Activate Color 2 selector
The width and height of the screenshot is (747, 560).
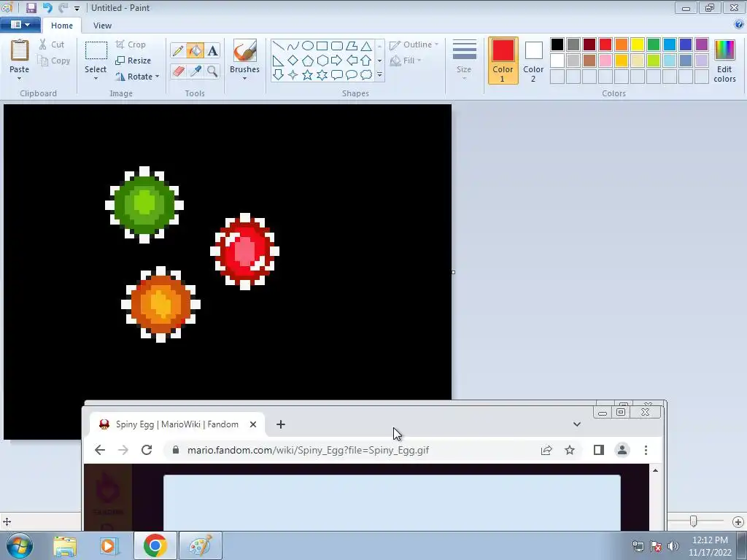point(533,61)
